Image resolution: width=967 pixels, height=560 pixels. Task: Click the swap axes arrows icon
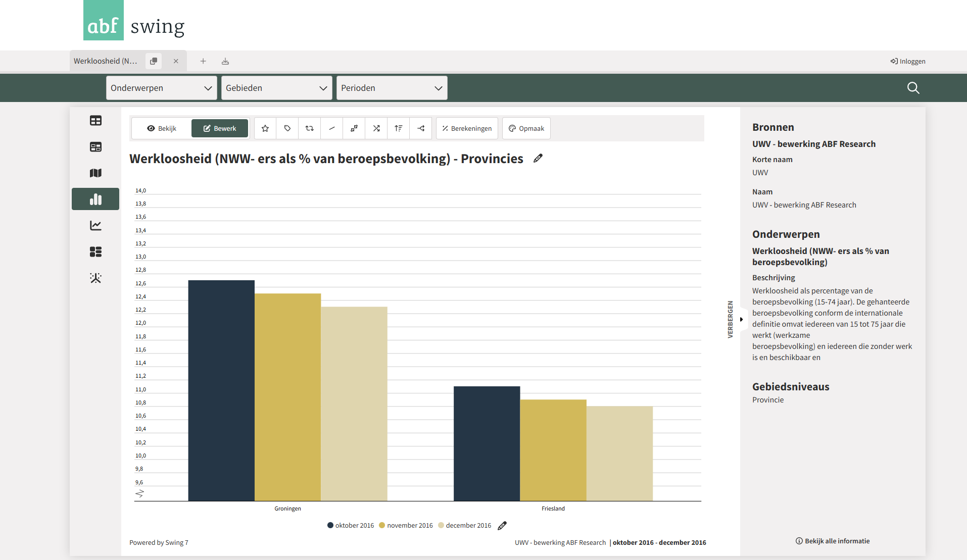[x=310, y=128]
